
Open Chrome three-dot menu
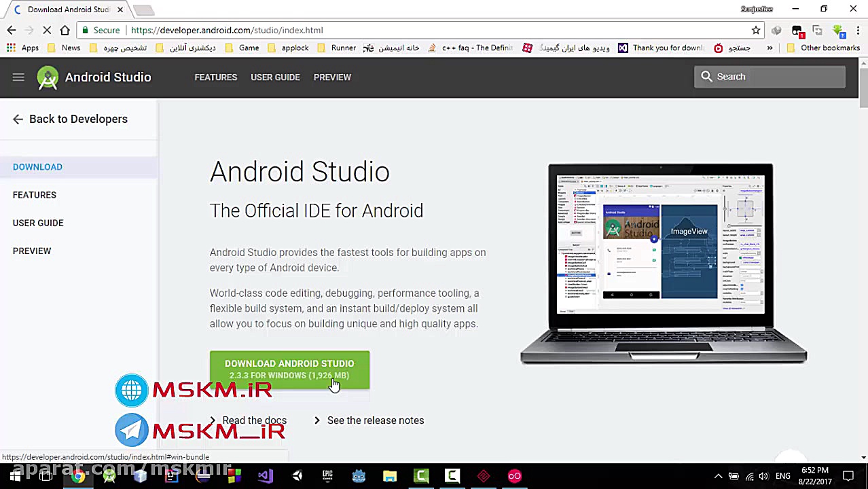pos(857,30)
